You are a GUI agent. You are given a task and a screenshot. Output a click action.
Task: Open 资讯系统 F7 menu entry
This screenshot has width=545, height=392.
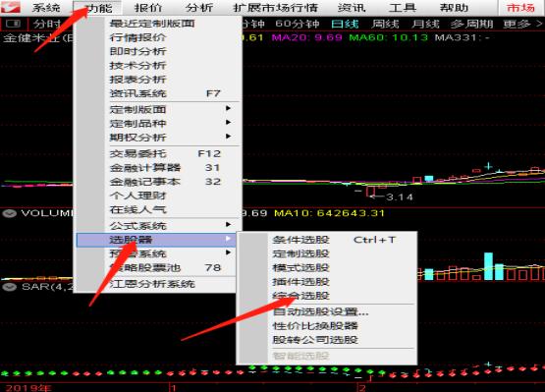coord(156,93)
